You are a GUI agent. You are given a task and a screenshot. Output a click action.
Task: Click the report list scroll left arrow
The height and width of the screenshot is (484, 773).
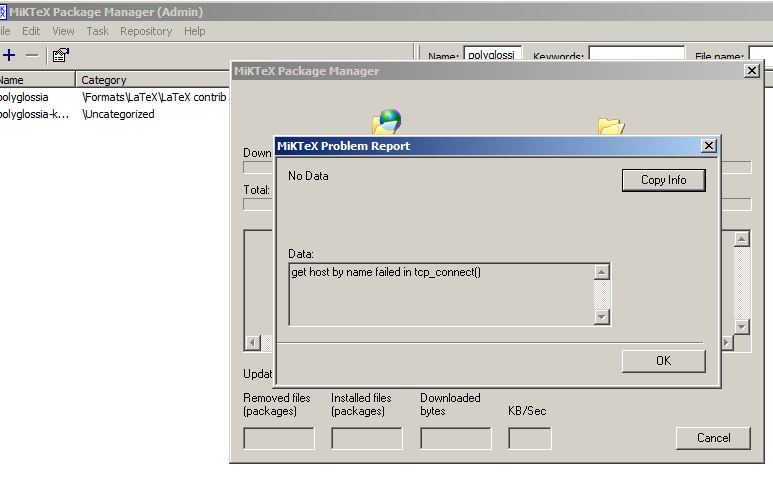point(253,342)
